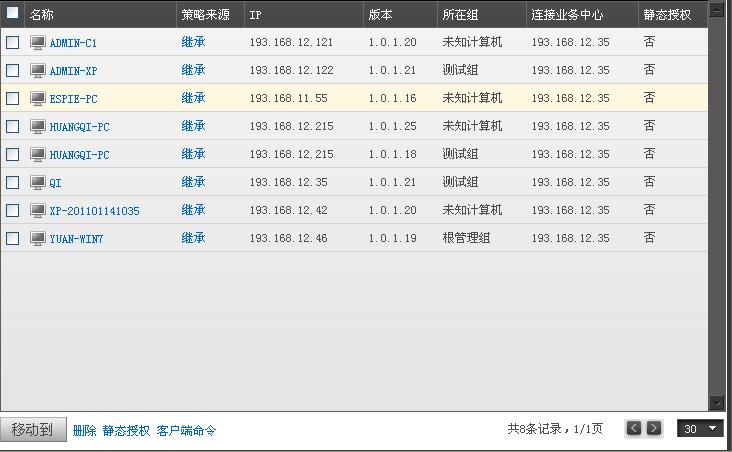Screen dimensions: 732x452
Task: Sort by the 所在组 column header
Action: [460, 15]
